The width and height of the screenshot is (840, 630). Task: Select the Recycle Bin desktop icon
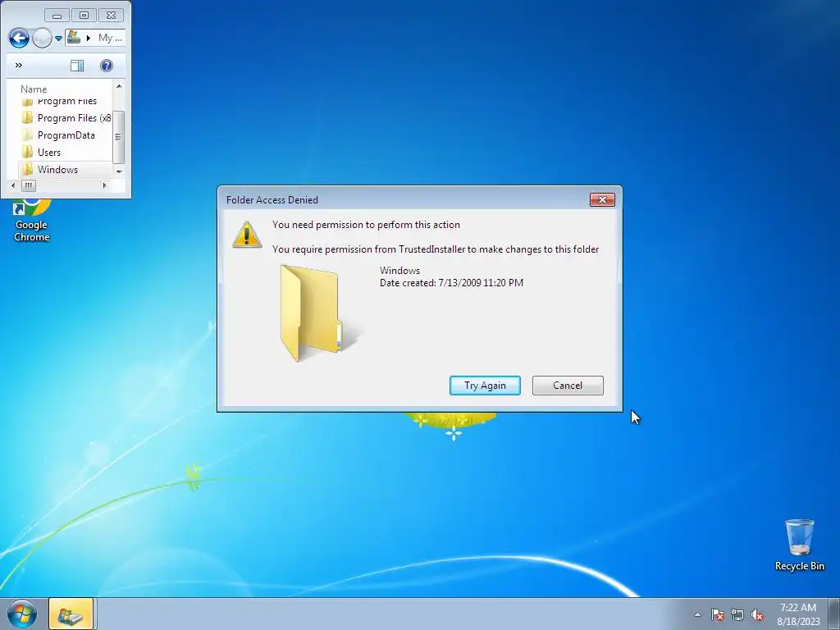click(799, 545)
